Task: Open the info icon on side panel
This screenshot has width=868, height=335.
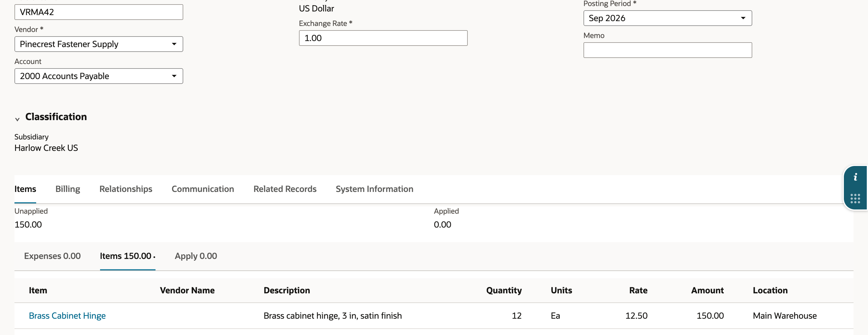Action: [x=855, y=177]
